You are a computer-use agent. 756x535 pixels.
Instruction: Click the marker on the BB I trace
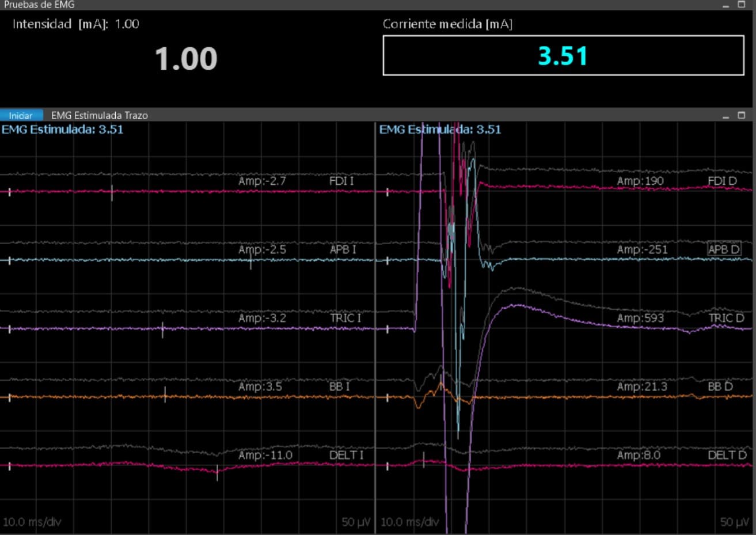pyautogui.click(x=165, y=394)
